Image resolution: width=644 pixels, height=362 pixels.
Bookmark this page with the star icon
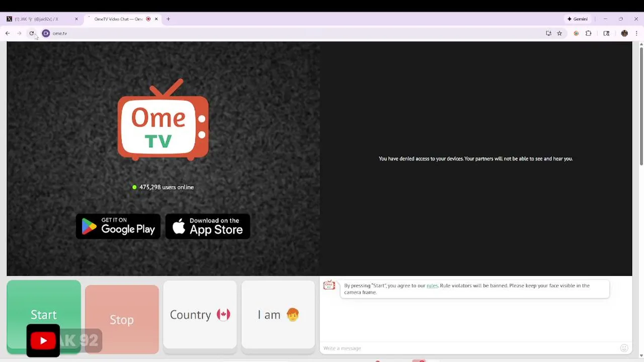tap(559, 33)
